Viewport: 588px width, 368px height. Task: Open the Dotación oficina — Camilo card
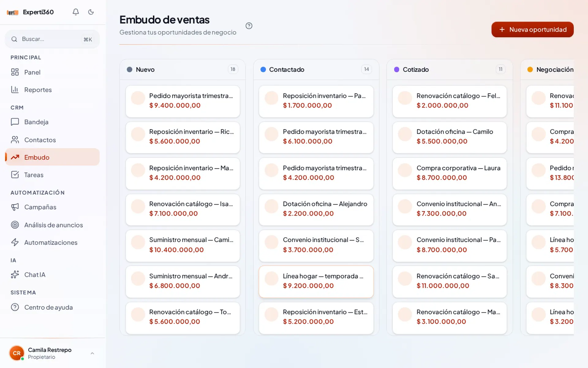[449, 137]
